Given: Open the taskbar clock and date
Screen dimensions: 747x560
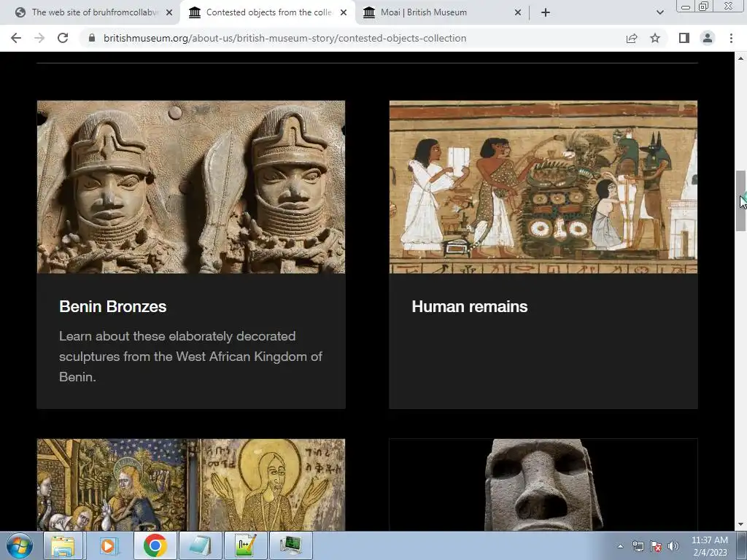Looking at the screenshot, I should coord(710,546).
